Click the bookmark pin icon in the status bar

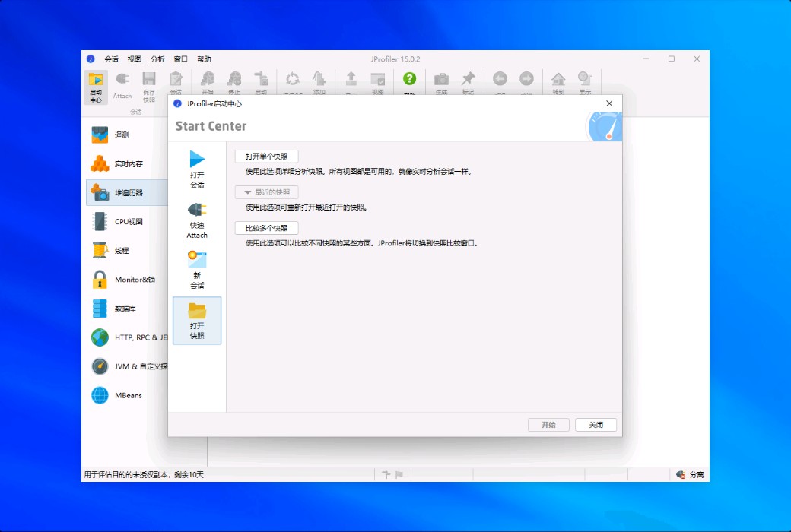pos(386,474)
